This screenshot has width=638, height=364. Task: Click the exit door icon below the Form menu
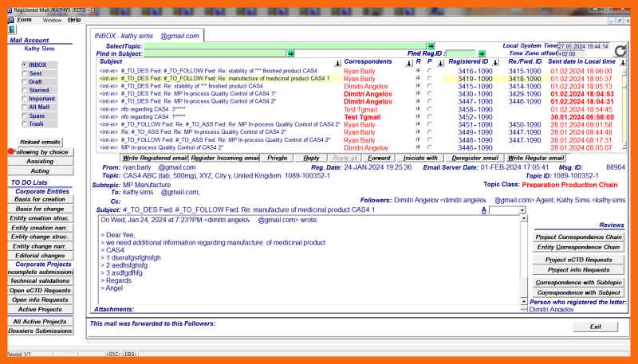pyautogui.click(x=12, y=29)
